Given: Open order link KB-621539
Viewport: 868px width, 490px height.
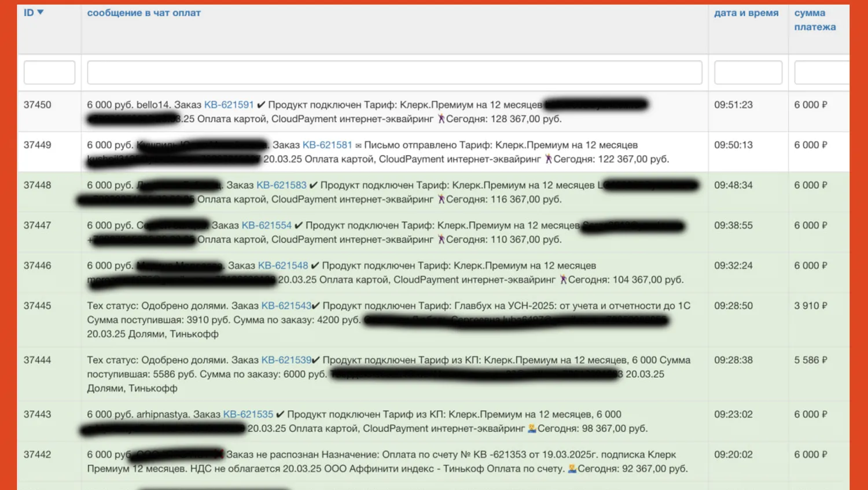Looking at the screenshot, I should pos(286,360).
